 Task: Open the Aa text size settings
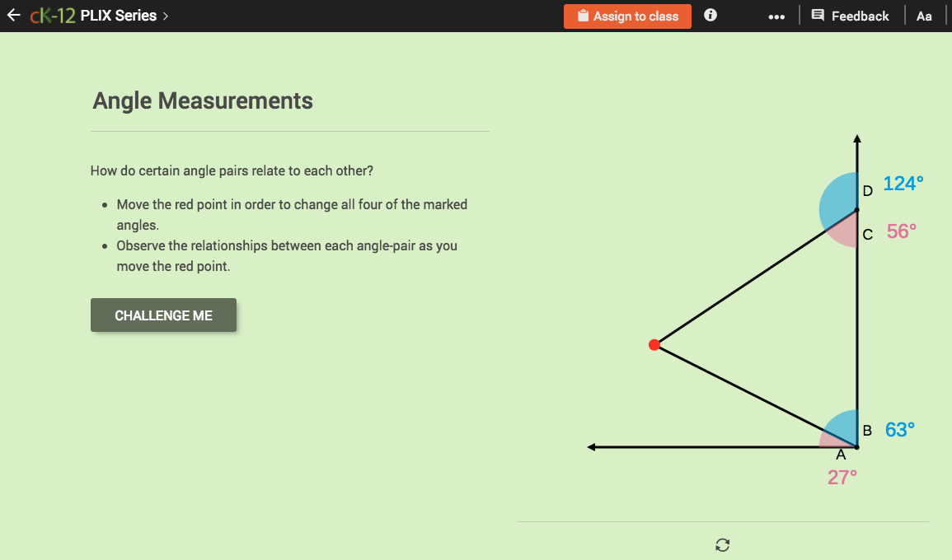coord(924,15)
